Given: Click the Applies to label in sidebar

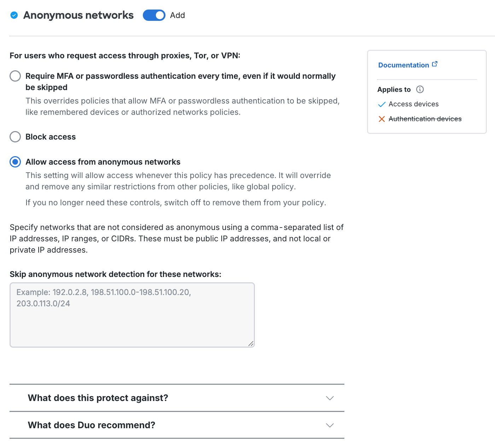Looking at the screenshot, I should 394,89.
